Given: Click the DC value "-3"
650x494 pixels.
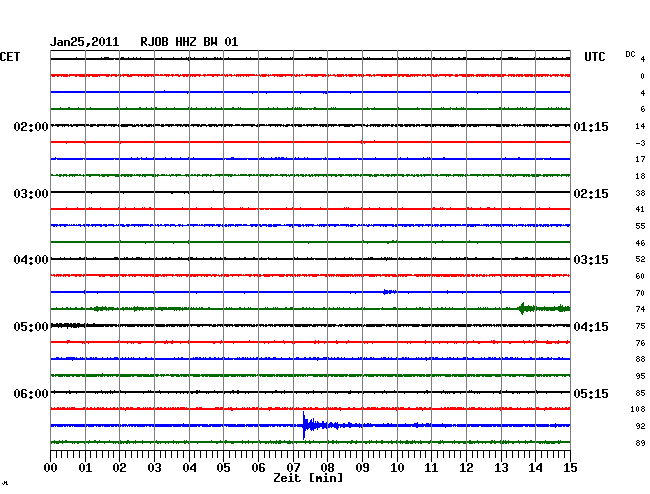Looking at the screenshot, I should coord(640,143).
